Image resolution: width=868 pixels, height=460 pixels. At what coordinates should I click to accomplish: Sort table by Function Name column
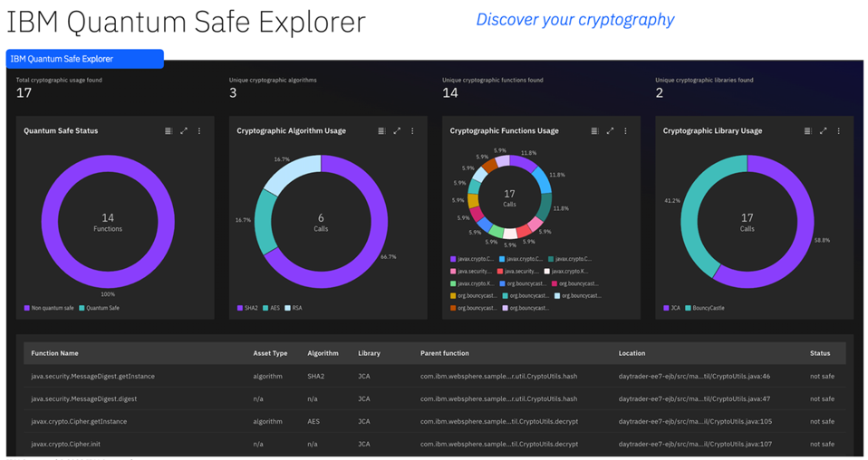tap(54, 353)
